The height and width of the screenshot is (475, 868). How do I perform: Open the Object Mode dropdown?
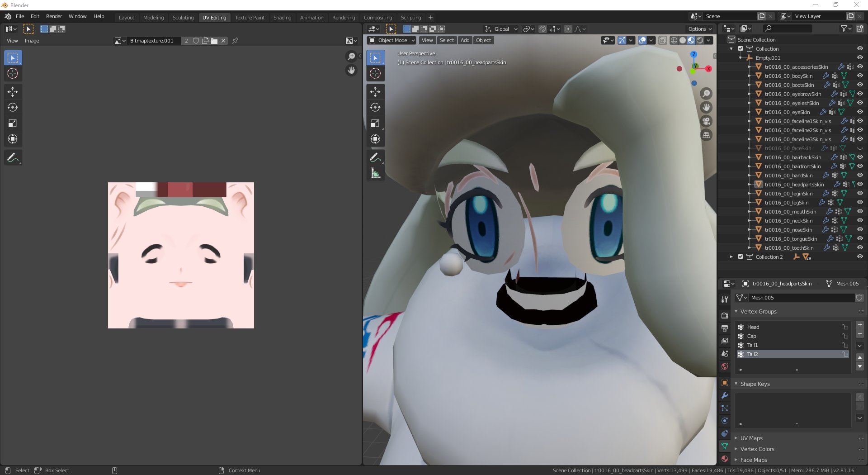click(x=392, y=40)
